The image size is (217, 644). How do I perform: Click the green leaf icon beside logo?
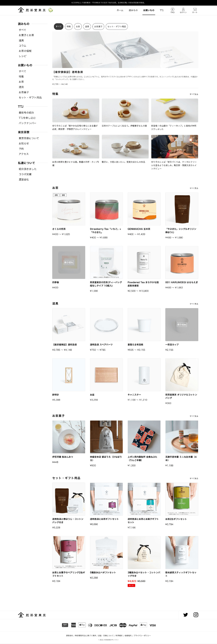coord(51,10)
